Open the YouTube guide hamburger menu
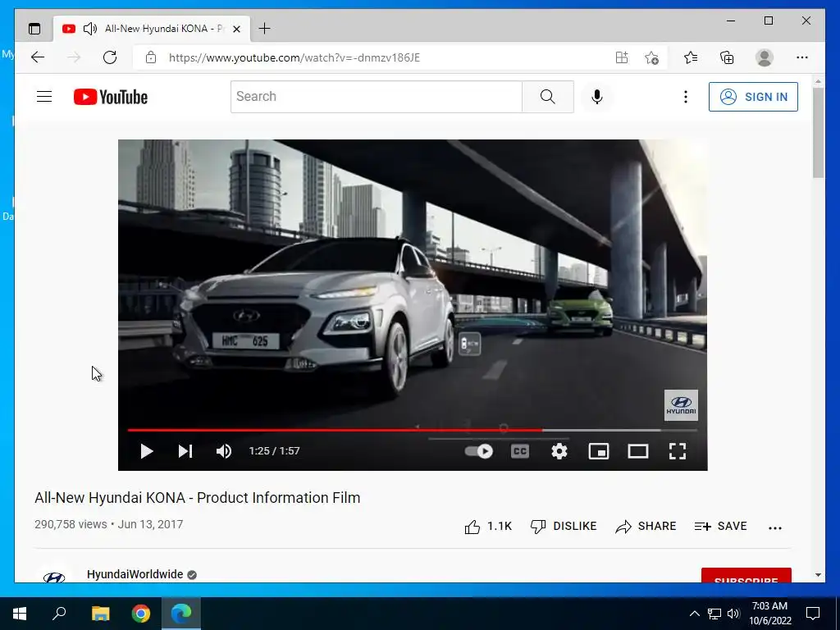The image size is (840, 630). click(44, 97)
